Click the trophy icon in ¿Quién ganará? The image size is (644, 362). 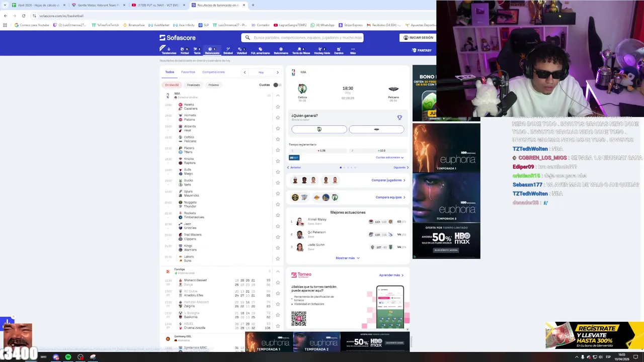pyautogui.click(x=399, y=117)
